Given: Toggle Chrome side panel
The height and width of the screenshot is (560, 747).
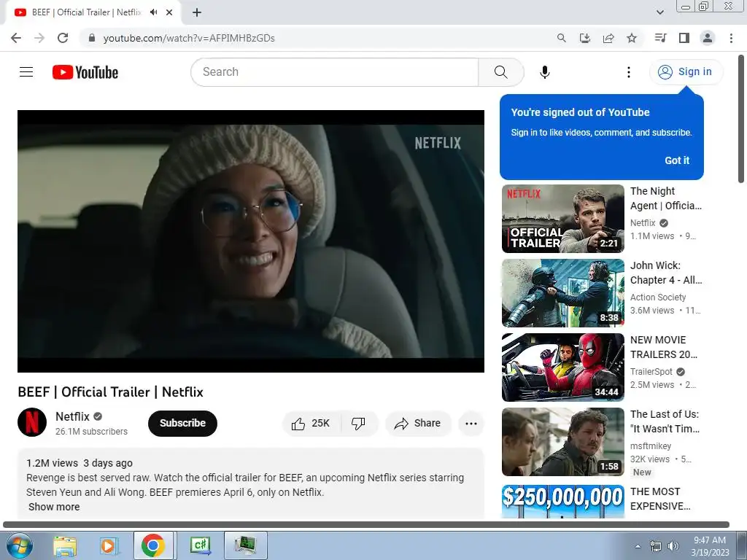Looking at the screenshot, I should tap(684, 38).
